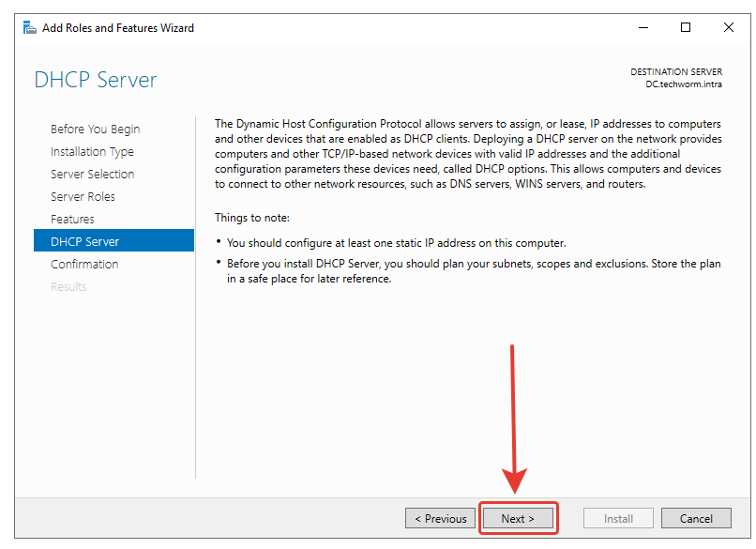Click the DHCP Server page heading
Viewport: 756px width, 549px height.
pyautogui.click(x=96, y=80)
